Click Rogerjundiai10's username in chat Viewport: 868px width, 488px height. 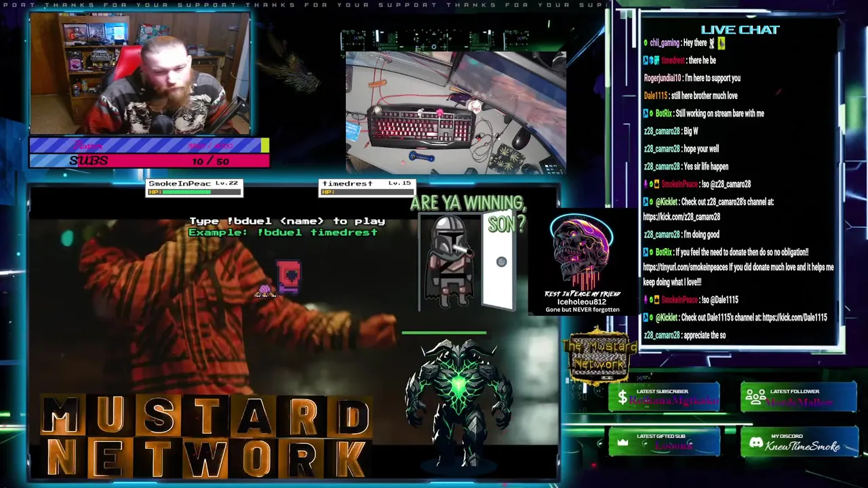point(663,78)
